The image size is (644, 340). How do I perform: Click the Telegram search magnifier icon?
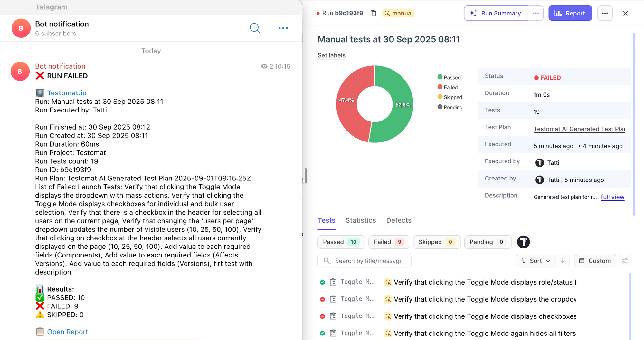(x=255, y=28)
